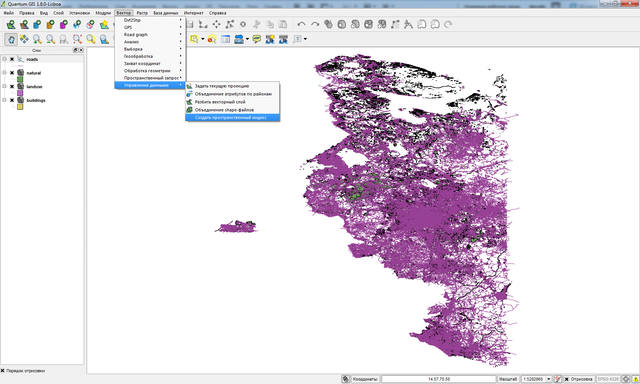The width and height of the screenshot is (640, 384).
Task: Open the Measure tool dropdown arrow
Action: [x=247, y=39]
